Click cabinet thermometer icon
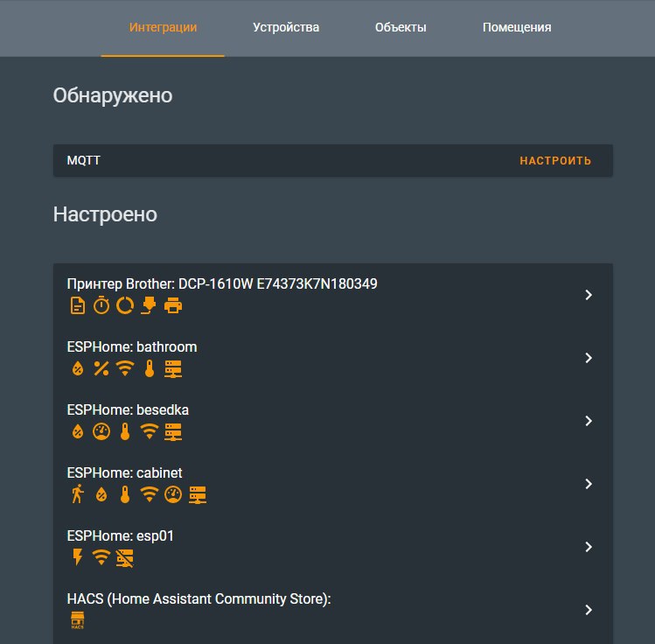This screenshot has height=644, width=655. pos(125,494)
